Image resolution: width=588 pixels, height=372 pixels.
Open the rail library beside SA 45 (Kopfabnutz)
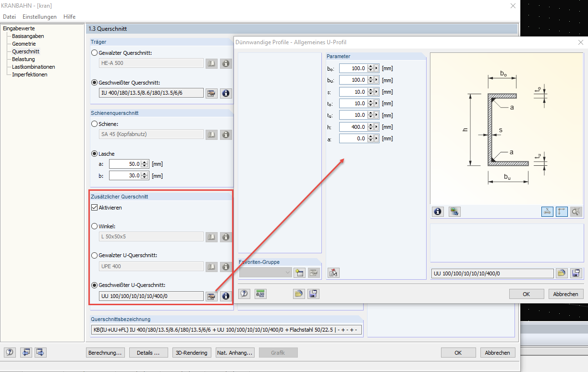click(x=211, y=135)
